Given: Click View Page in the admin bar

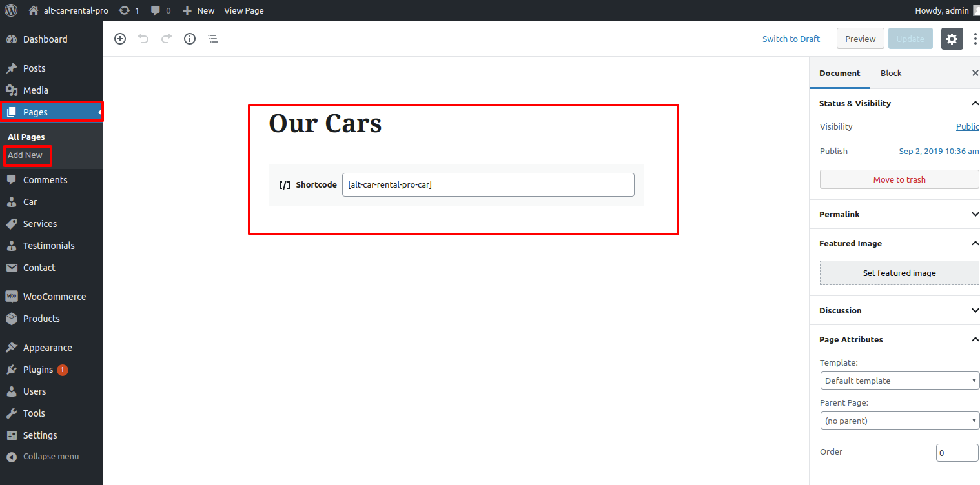Looking at the screenshot, I should 243,10.
